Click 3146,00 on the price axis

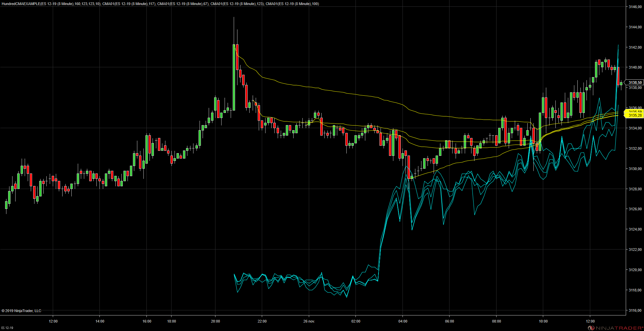pos(635,7)
